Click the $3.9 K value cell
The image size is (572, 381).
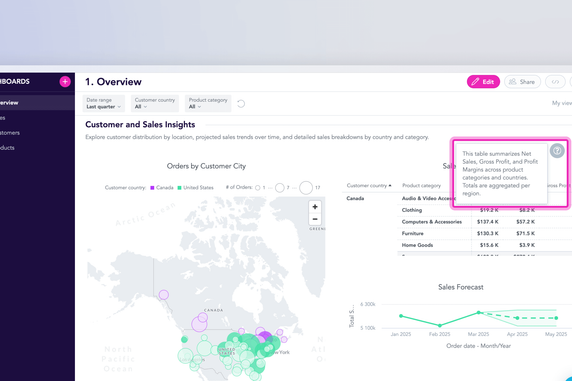(527, 245)
